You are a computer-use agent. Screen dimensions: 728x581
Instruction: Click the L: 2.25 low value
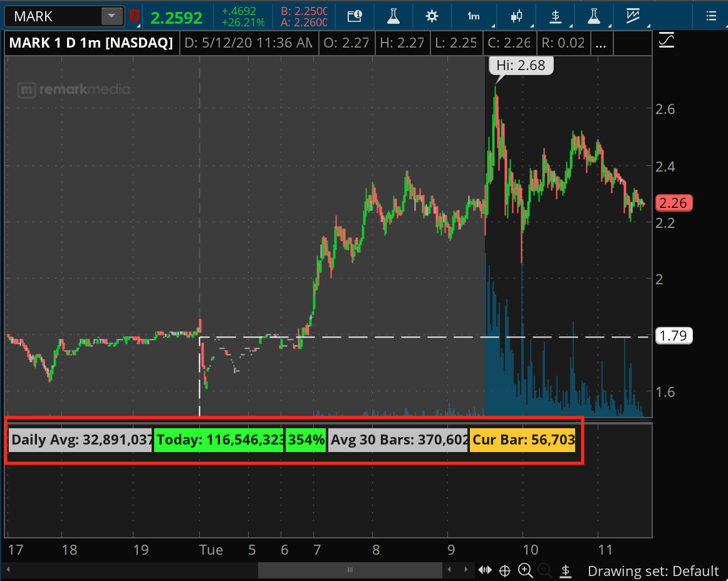[x=456, y=43]
